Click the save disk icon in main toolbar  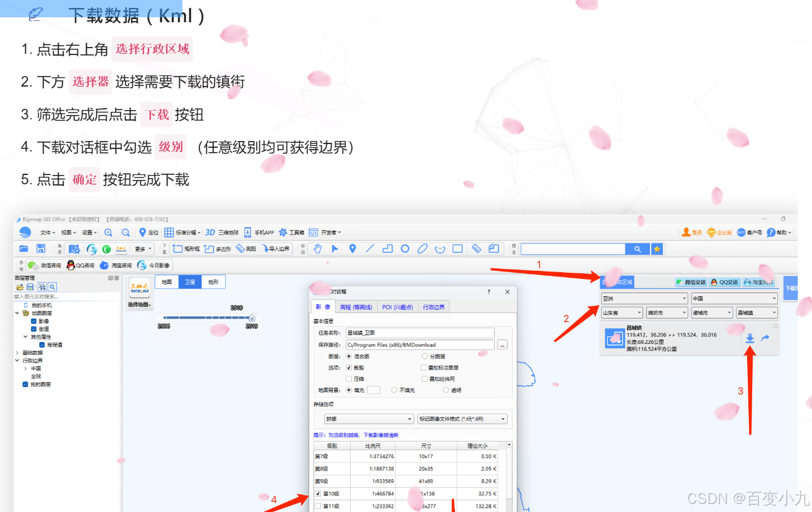[x=41, y=249]
